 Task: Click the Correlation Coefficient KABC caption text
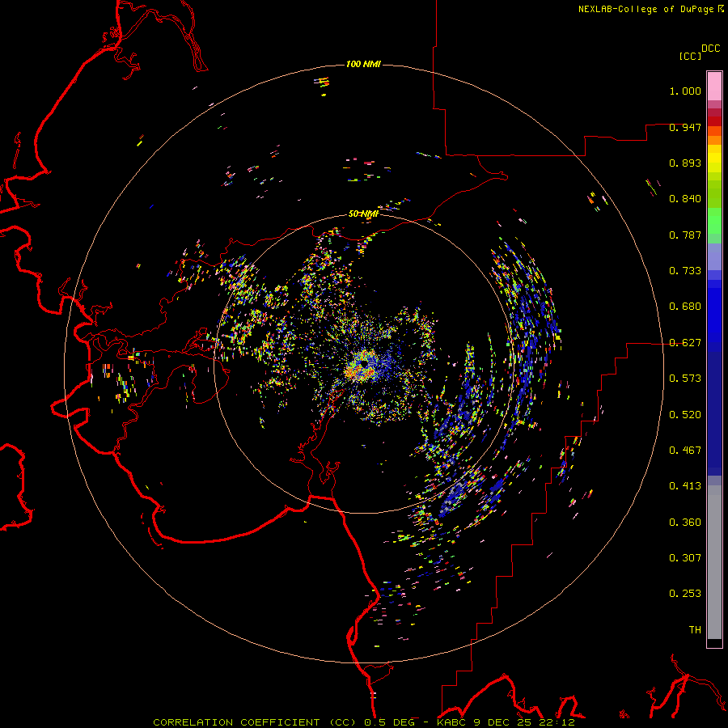pos(364,722)
